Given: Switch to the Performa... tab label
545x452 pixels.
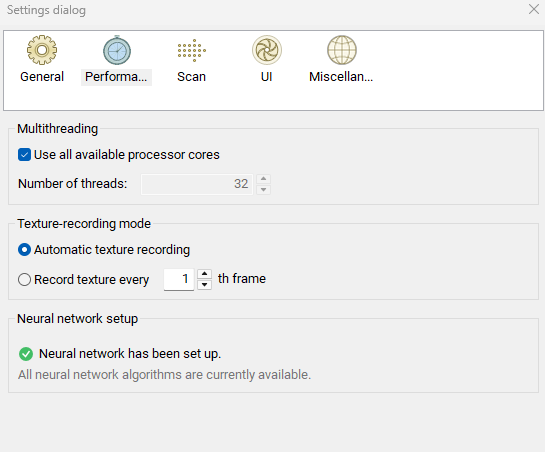Looking at the screenshot, I should pos(116,76).
